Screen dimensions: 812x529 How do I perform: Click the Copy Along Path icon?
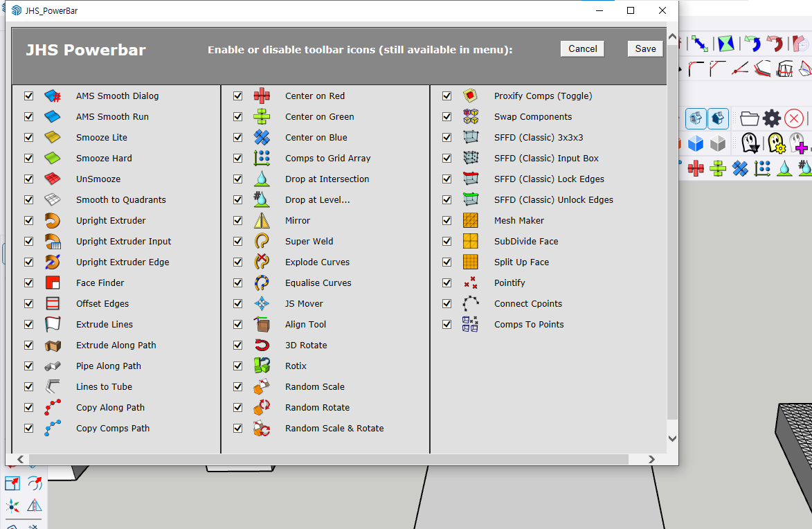(x=53, y=407)
